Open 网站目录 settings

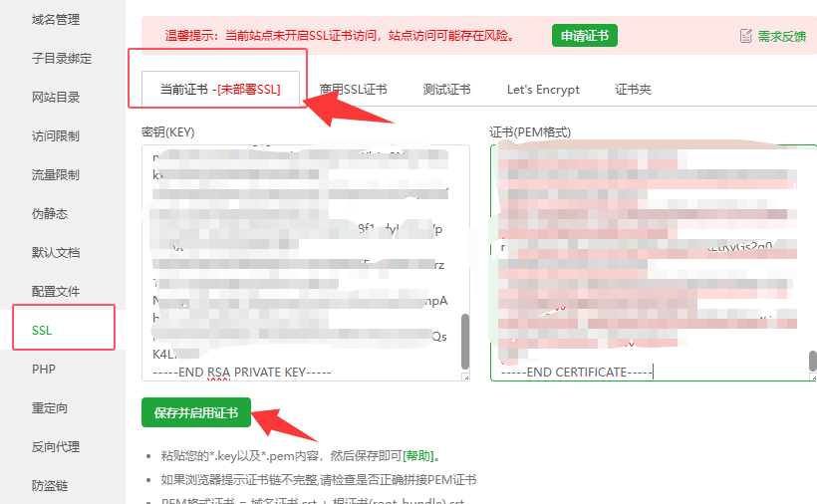(56, 97)
